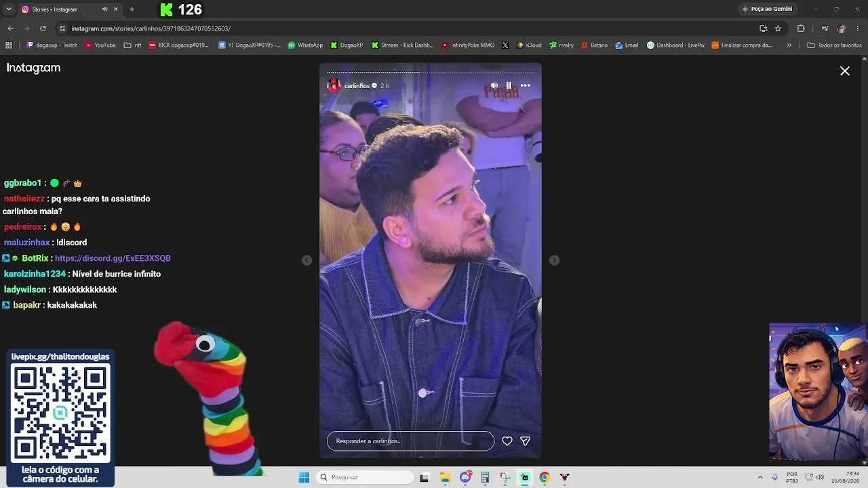Open the media controls button
Image resolution: width=868 pixels, height=488 pixels.
coord(825,28)
